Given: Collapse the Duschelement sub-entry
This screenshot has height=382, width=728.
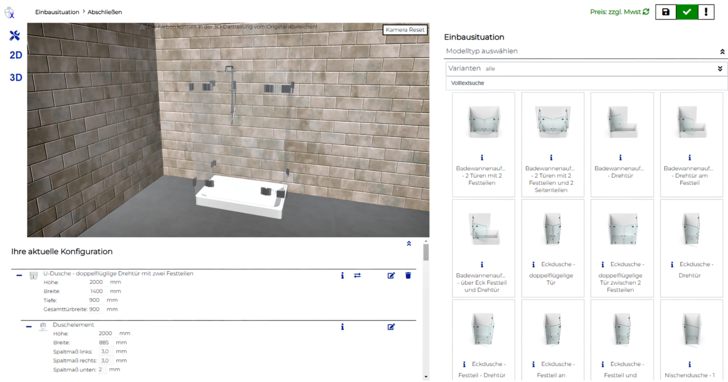Looking at the screenshot, I should [29, 327].
